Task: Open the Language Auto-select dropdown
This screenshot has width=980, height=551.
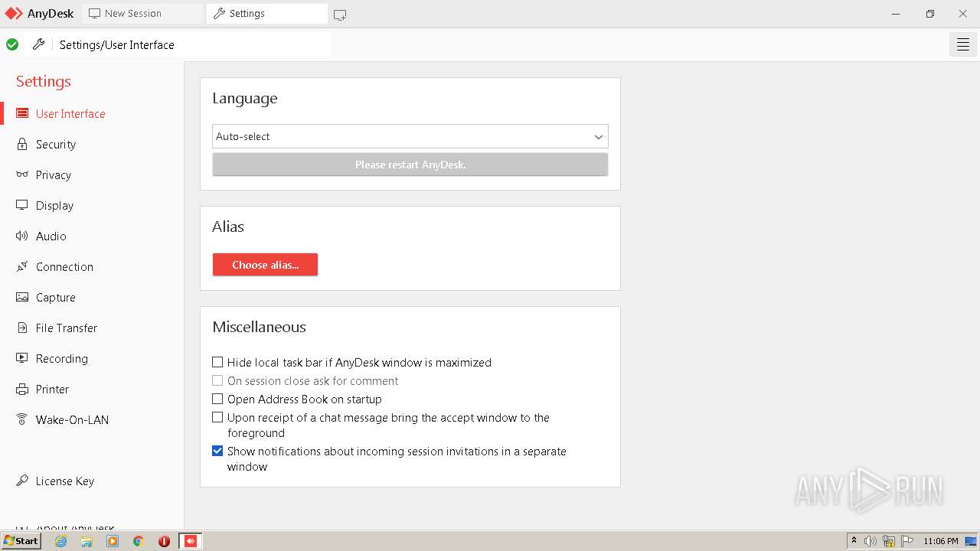Action: (x=410, y=136)
